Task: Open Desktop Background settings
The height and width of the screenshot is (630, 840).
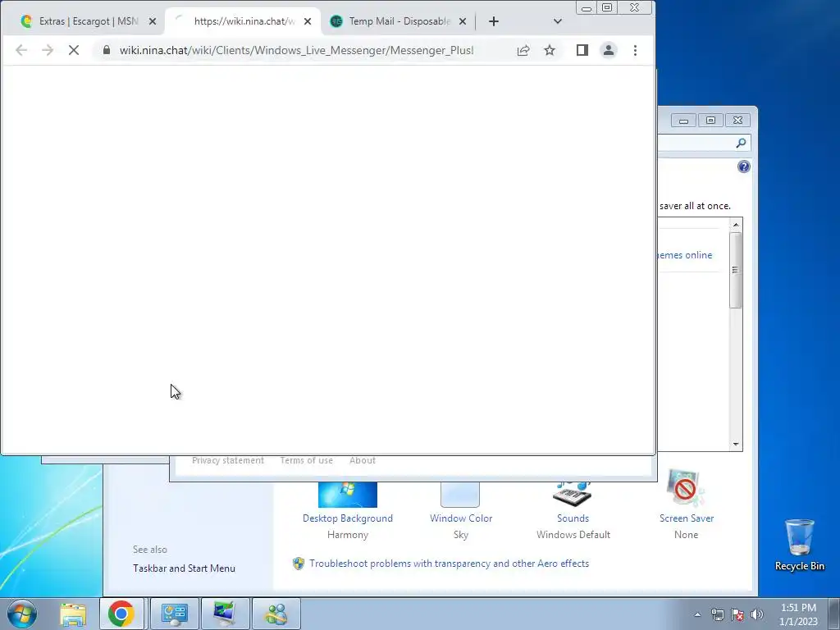Action: [348, 511]
